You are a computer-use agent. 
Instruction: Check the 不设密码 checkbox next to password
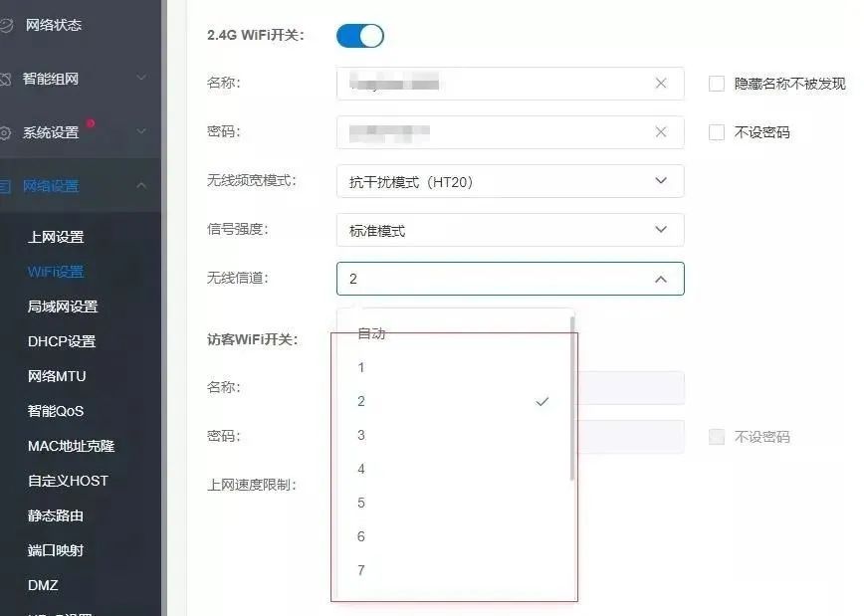tap(717, 132)
